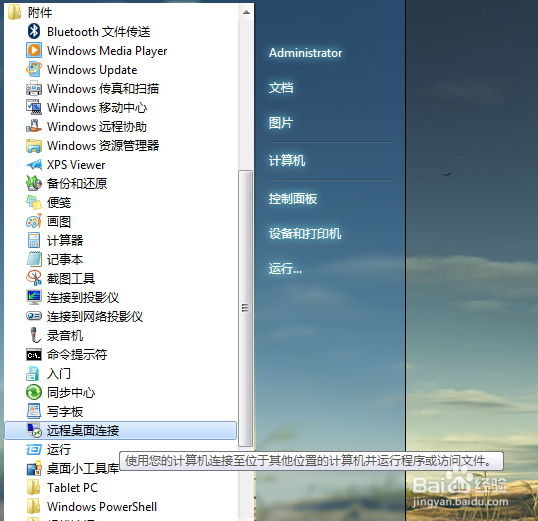Expand the Tablet PC folder
This screenshot has height=521, width=538.
pyautogui.click(x=62, y=487)
